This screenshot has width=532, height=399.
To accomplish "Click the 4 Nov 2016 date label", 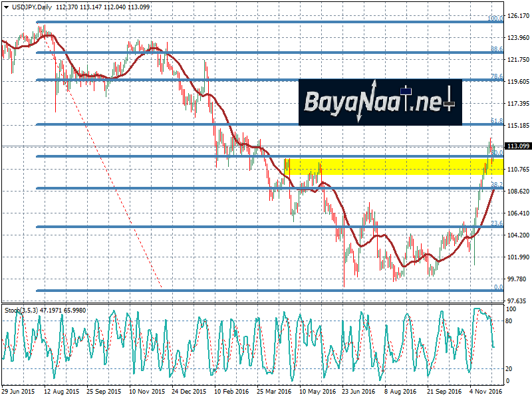I will tap(486, 392).
